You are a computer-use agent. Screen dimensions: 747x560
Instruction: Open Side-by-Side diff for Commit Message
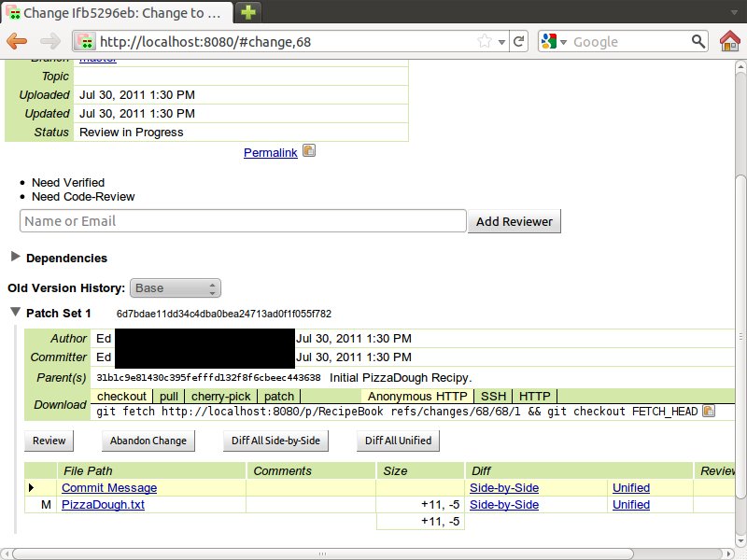pyautogui.click(x=504, y=488)
